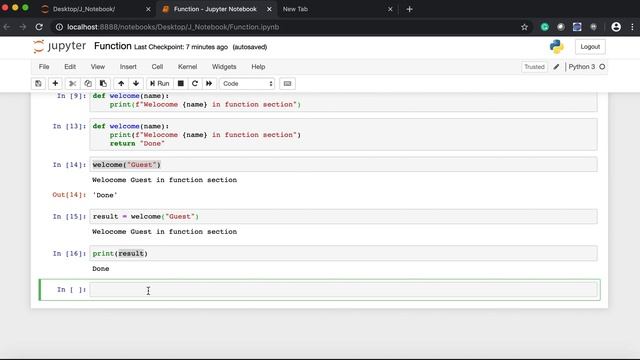Reload the page
Image resolution: width=640 pixels, height=360 pixels.
click(39, 27)
